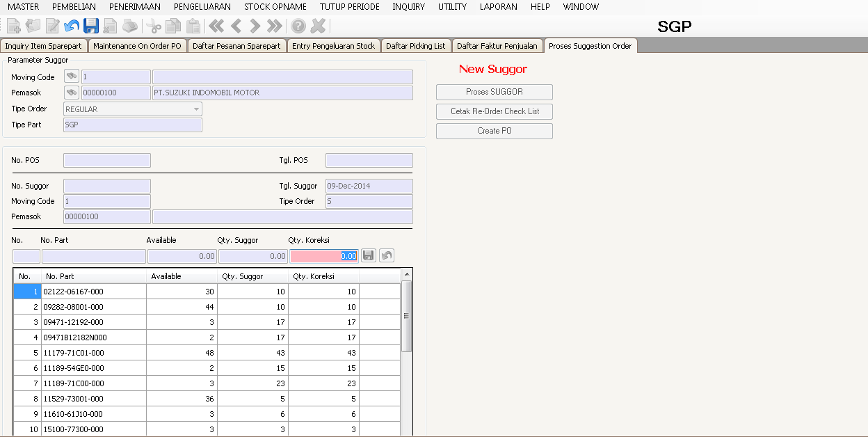This screenshot has height=437, width=868.
Task: Click the blue Save floppy disk icon
Action: (x=91, y=26)
